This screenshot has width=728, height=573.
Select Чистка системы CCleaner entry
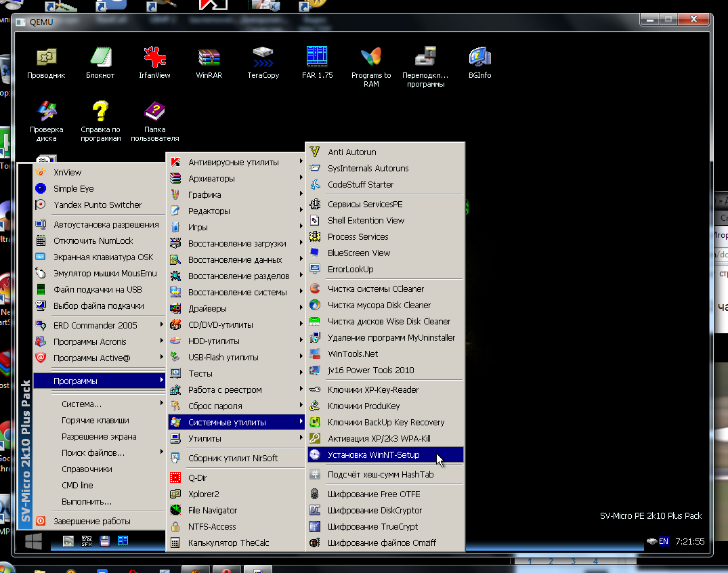[x=375, y=289]
